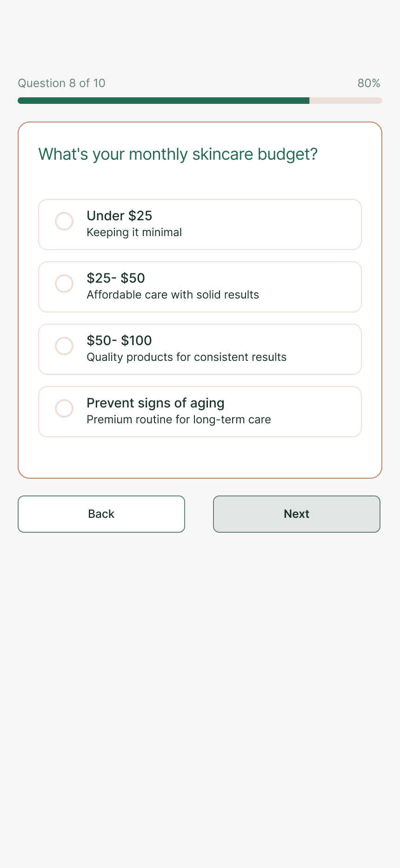Click 'Prevent signs of aging' option title
Image resolution: width=400 pixels, height=868 pixels.
point(155,403)
